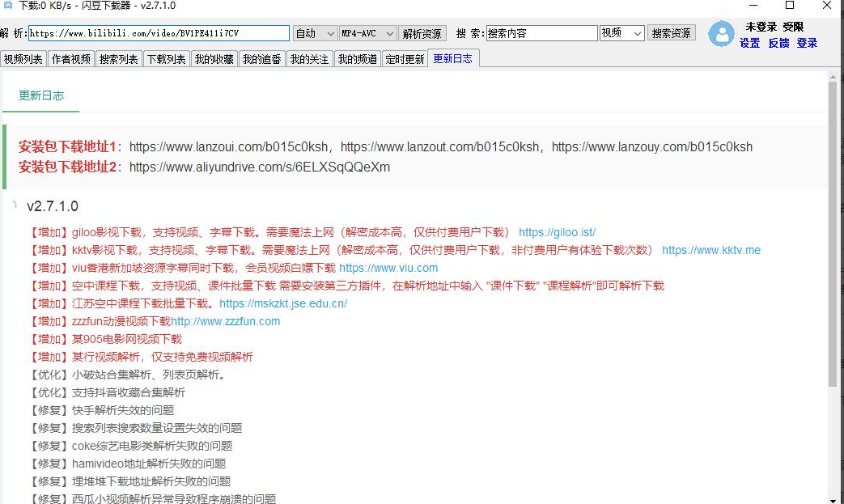
Task: Open the 反馈 link
Action: tap(778, 43)
